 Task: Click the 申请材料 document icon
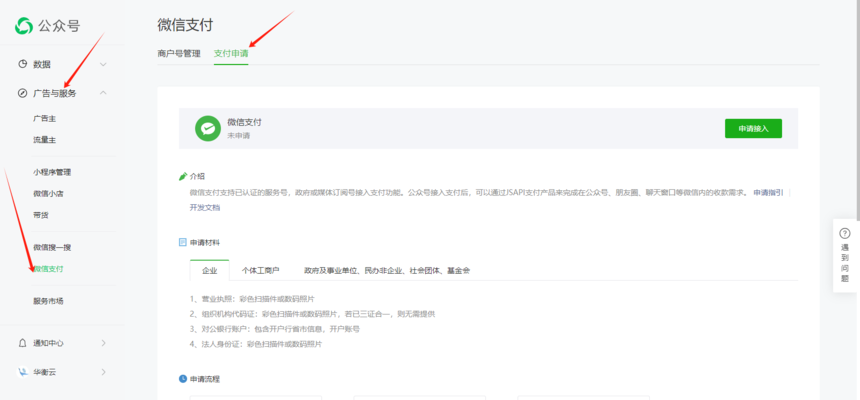tap(183, 242)
